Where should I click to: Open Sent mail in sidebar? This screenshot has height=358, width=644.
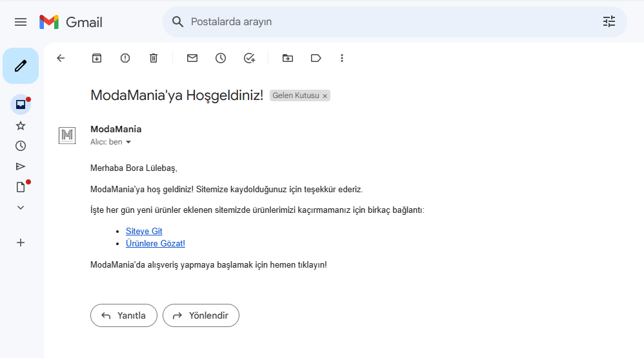point(21,166)
